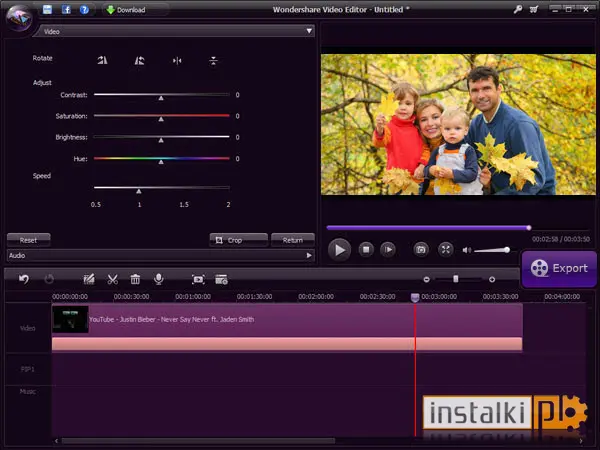This screenshot has height=450, width=600.
Task: Click the register key icon
Action: click(x=518, y=10)
